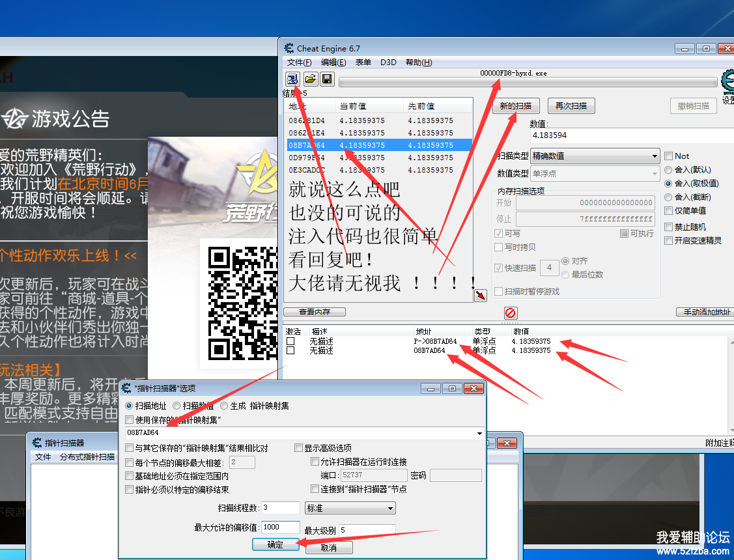Click the pointer scanner options dialog title icon
Screen dimensions: 734x560
(126, 388)
